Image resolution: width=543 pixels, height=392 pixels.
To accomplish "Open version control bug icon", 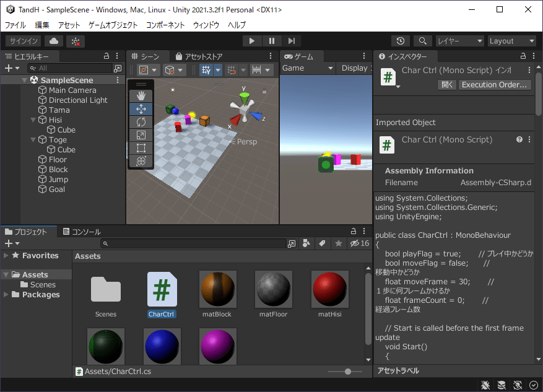I will pyautogui.click(x=76, y=41).
